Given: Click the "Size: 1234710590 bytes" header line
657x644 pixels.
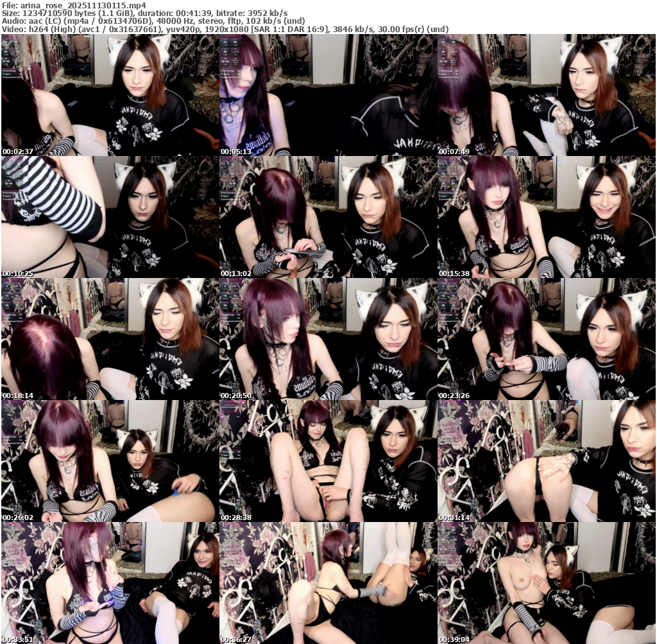Looking at the screenshot, I should [x=144, y=13].
